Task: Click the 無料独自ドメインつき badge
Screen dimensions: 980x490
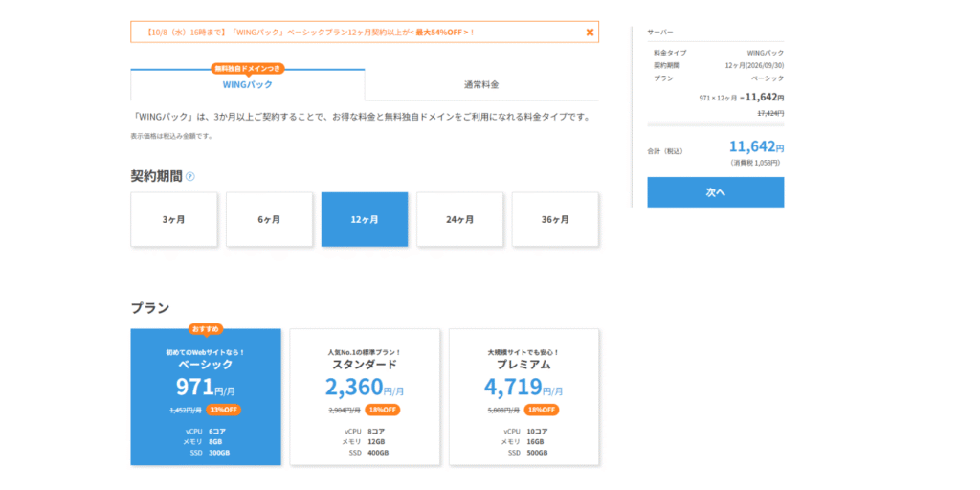Action: coord(248,69)
